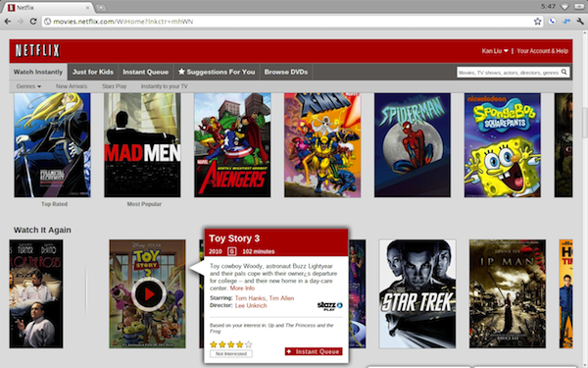Open the Fullmetal Alchemist anime poster

pos(53,145)
